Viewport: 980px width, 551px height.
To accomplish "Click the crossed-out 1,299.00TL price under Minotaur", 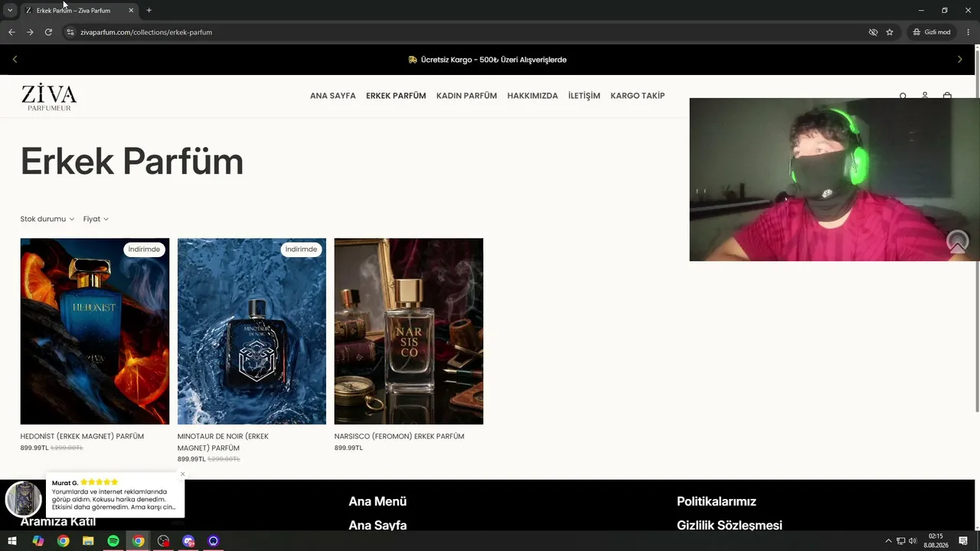I will point(224,459).
